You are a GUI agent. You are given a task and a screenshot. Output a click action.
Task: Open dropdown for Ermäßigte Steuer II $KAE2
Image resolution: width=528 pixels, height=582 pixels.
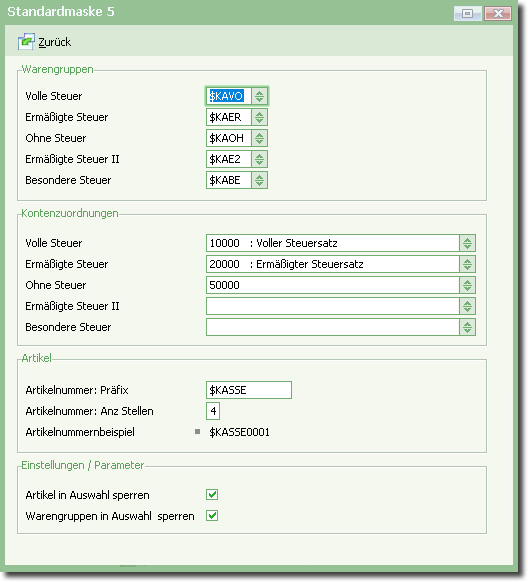pyautogui.click(x=259, y=159)
